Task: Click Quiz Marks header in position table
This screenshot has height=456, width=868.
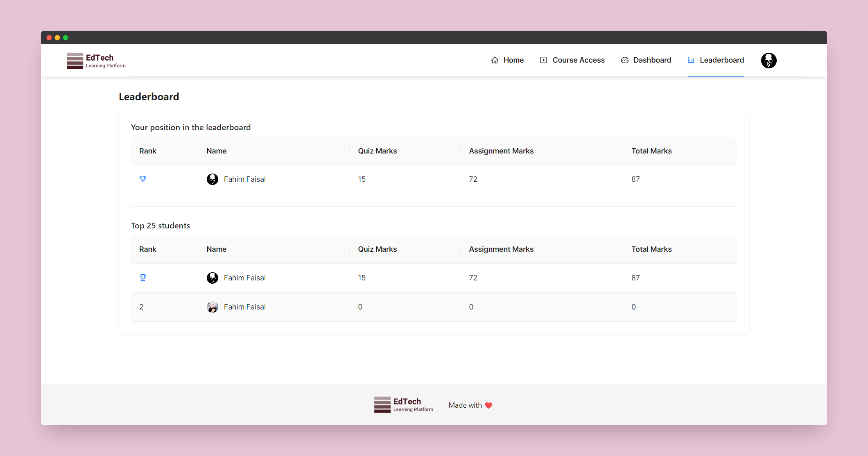Action: 377,151
